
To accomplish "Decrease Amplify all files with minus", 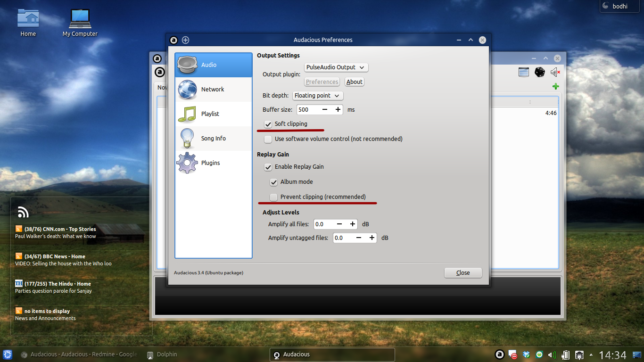I will click(x=339, y=224).
